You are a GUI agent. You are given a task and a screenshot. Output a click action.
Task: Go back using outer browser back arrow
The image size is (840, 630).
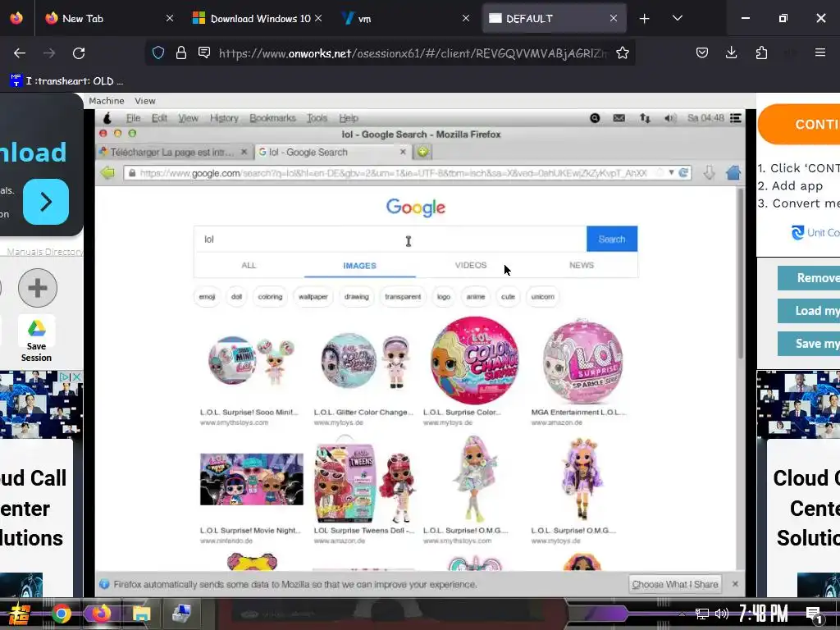click(20, 53)
